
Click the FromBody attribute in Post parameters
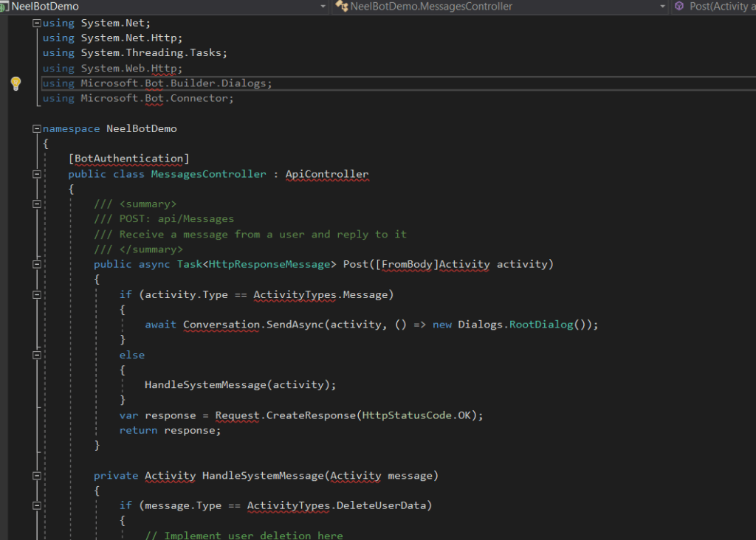click(x=407, y=264)
